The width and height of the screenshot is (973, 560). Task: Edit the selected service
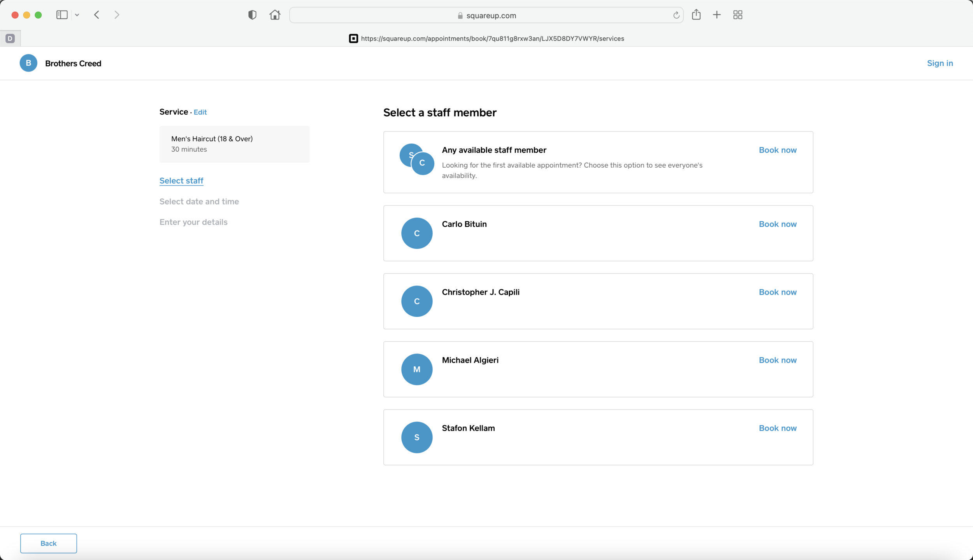coord(200,112)
